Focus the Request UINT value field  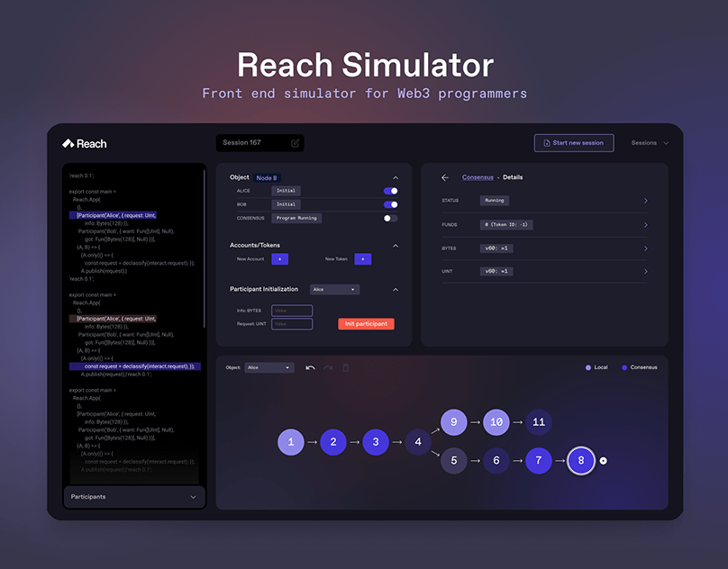292,324
